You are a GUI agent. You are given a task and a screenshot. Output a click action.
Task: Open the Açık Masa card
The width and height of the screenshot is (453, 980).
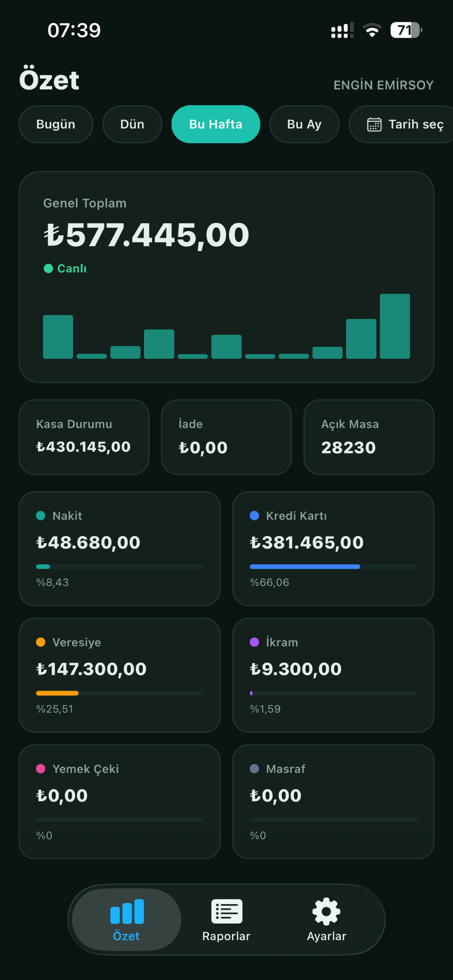click(x=369, y=437)
